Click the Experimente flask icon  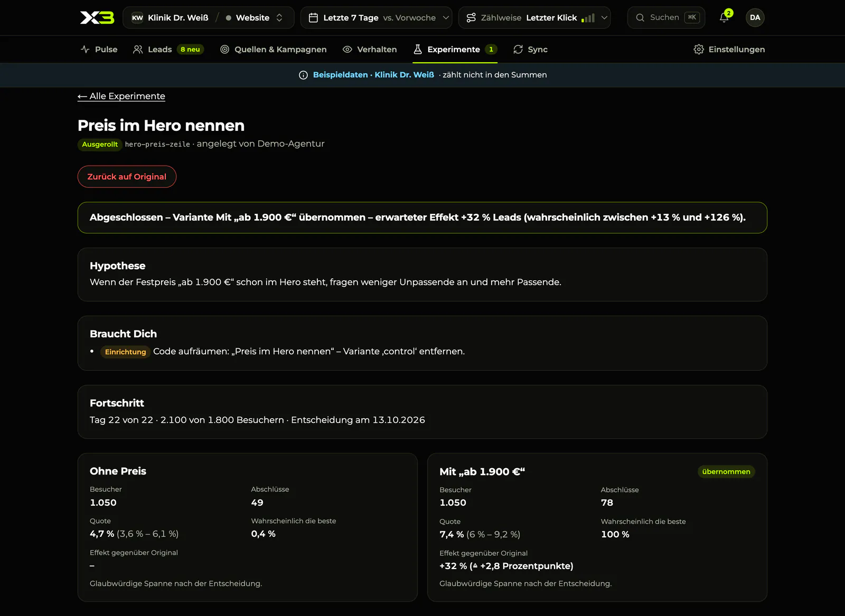tap(418, 49)
